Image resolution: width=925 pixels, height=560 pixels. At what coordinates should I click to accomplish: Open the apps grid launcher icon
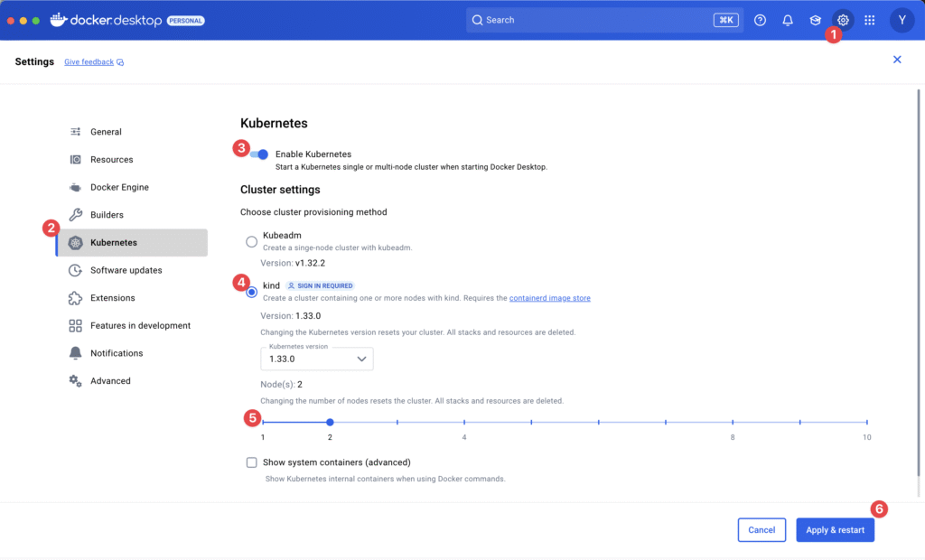point(870,20)
